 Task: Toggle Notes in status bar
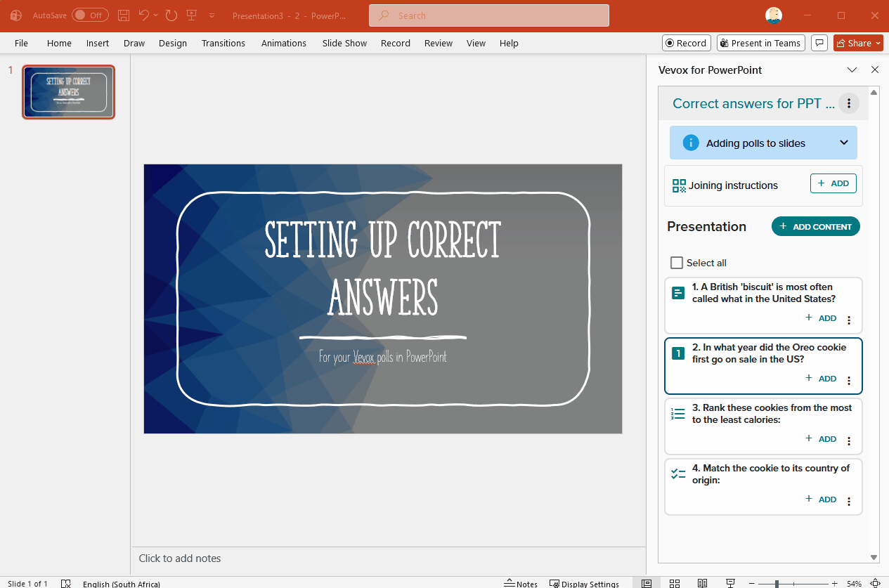[x=521, y=584]
